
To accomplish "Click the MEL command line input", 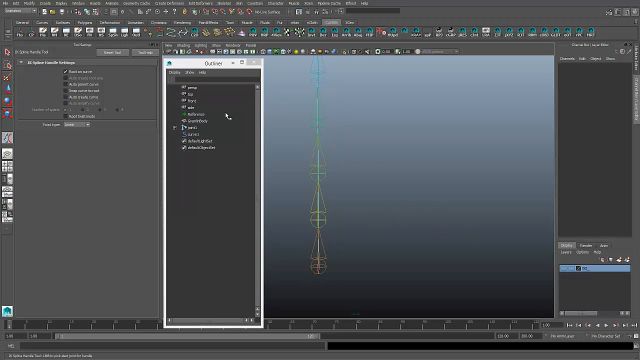I will 173,346.
